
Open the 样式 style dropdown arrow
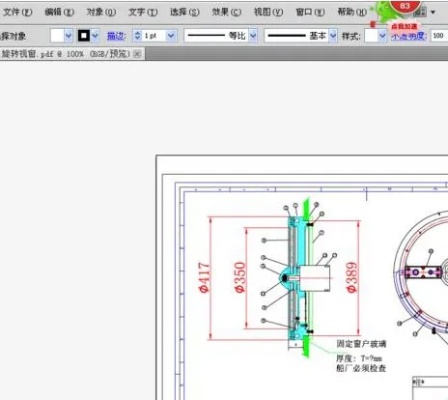[x=382, y=36]
